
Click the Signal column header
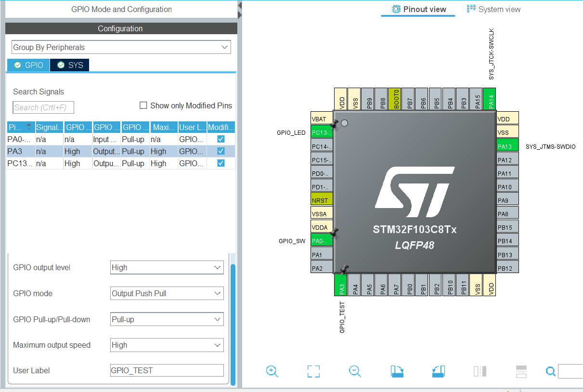point(50,127)
